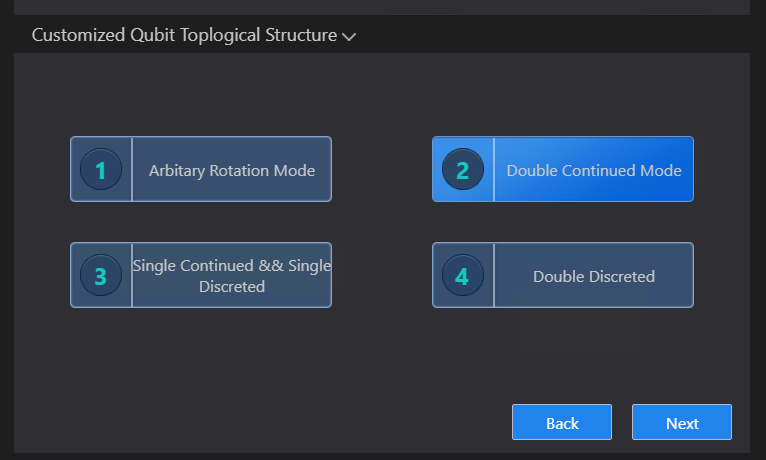Image resolution: width=766 pixels, height=460 pixels.
Task: Choose the Double Discreted option
Action: [x=563, y=275]
